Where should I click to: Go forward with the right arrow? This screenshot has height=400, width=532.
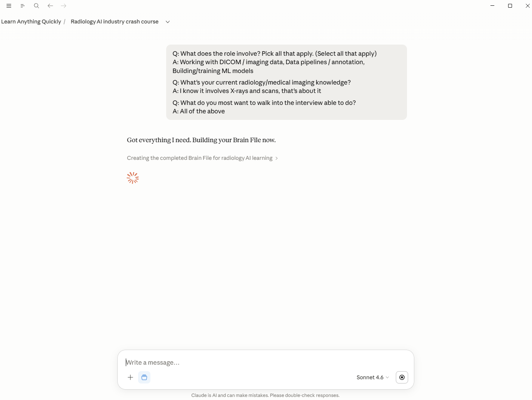pos(64,6)
